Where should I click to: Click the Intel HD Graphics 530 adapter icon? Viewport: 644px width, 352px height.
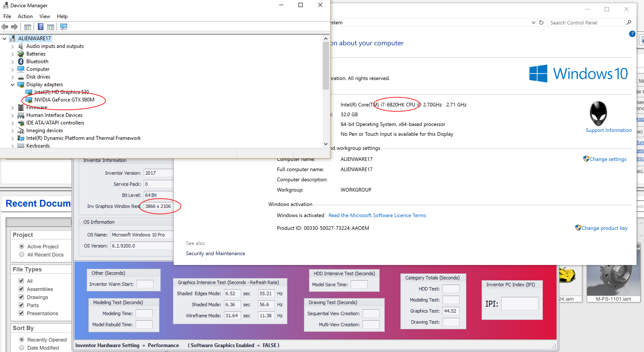pos(29,92)
